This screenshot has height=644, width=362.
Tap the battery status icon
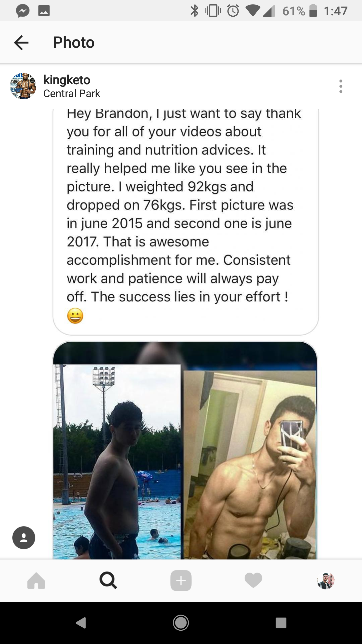click(x=313, y=11)
